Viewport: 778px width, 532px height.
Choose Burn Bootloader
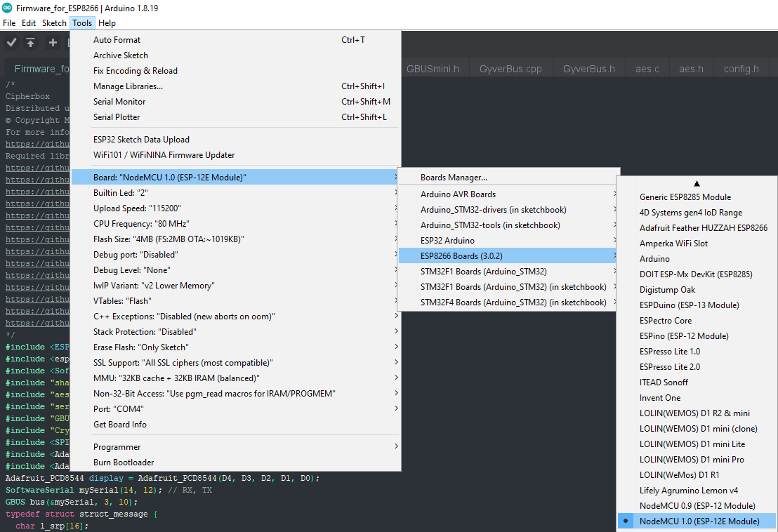[x=236, y=462]
